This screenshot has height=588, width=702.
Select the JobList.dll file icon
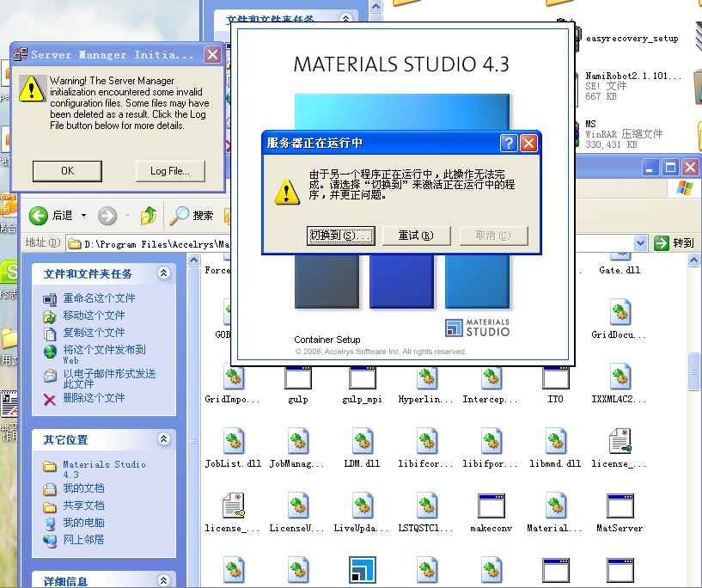pos(233,441)
